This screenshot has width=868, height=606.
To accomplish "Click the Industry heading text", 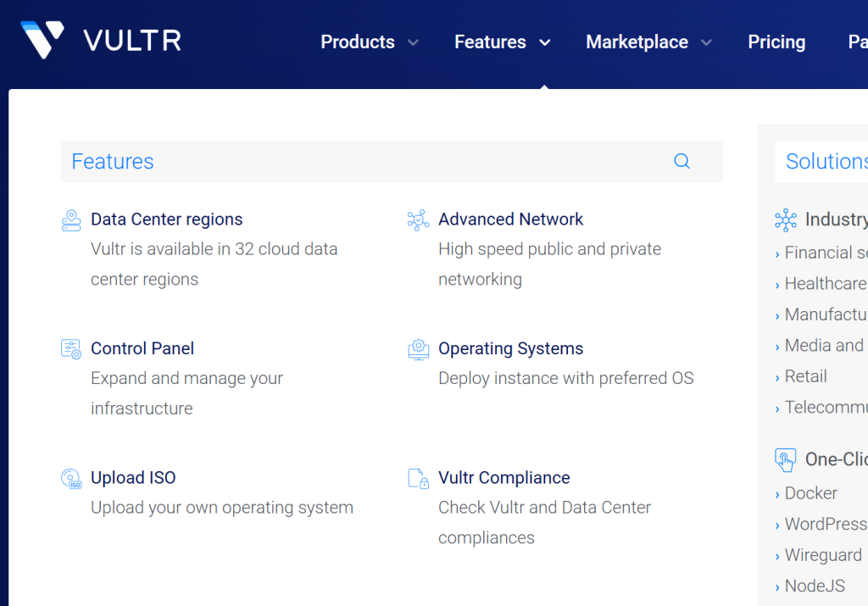I will tap(837, 220).
